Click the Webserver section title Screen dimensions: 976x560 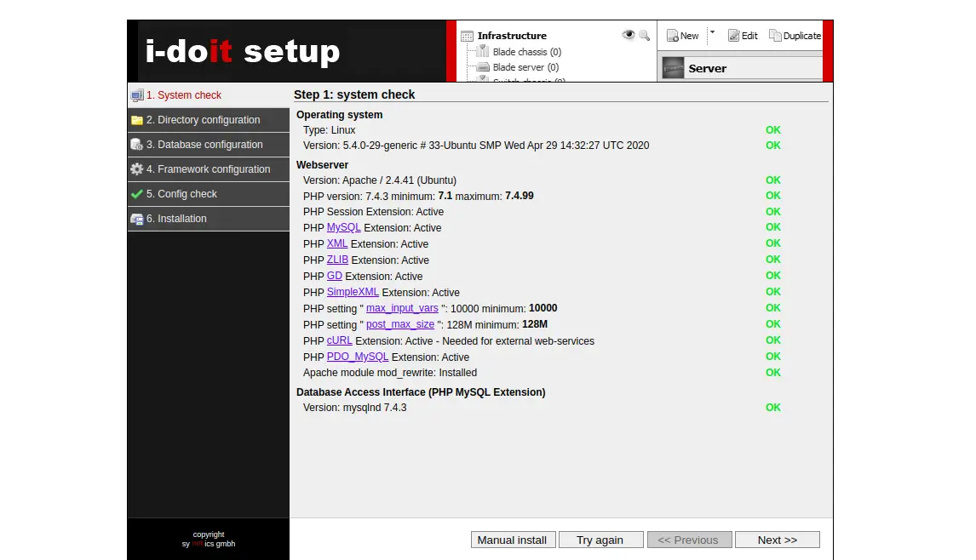tap(323, 165)
